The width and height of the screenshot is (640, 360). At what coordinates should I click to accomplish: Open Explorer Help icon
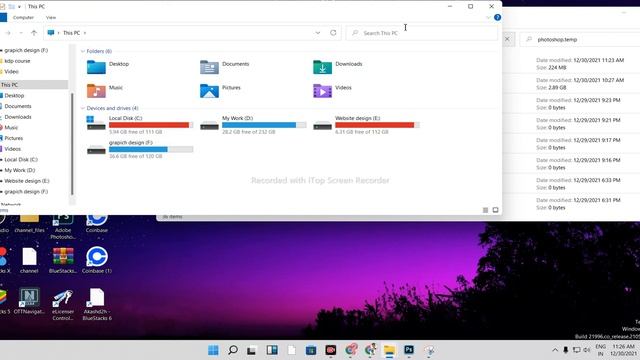[x=497, y=18]
